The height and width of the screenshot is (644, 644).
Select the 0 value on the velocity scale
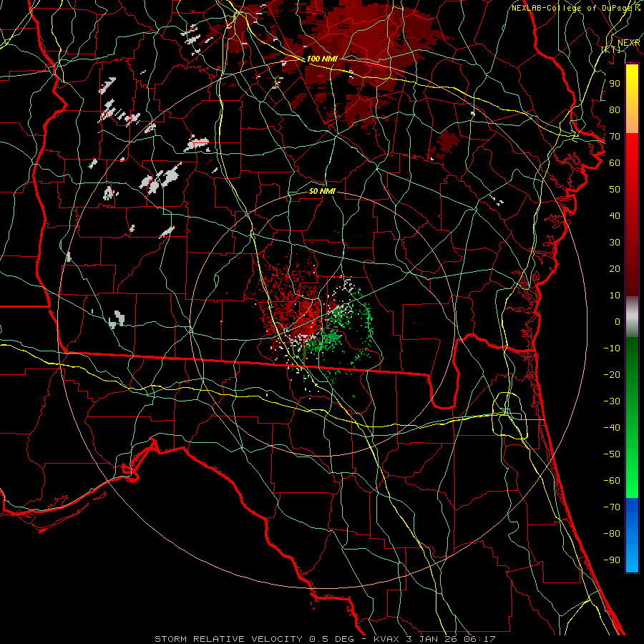tap(618, 322)
